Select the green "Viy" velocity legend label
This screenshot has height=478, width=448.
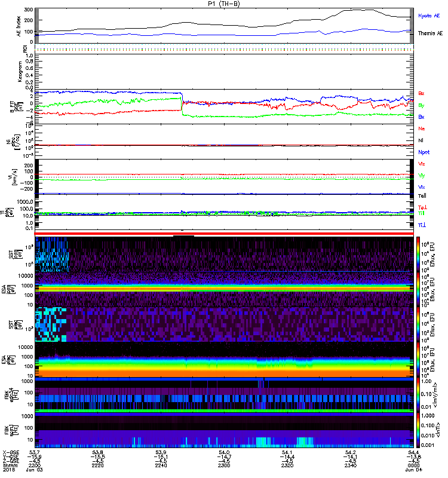point(422,176)
